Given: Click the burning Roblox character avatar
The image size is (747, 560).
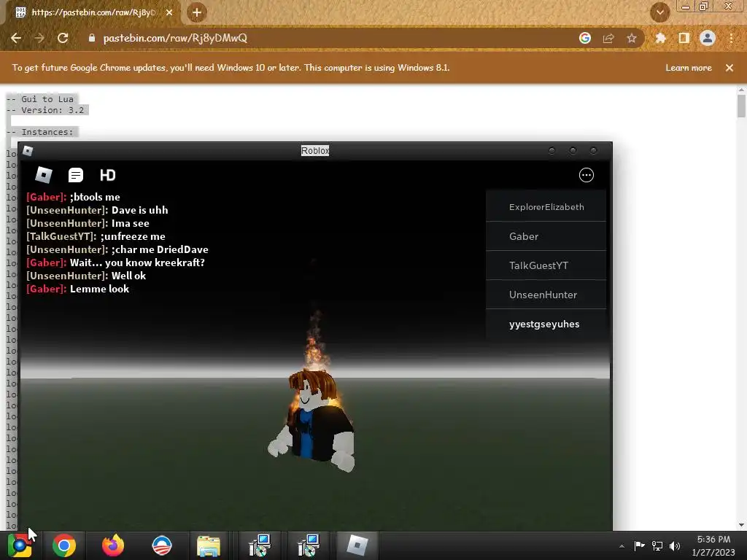Looking at the screenshot, I should click(313, 419).
